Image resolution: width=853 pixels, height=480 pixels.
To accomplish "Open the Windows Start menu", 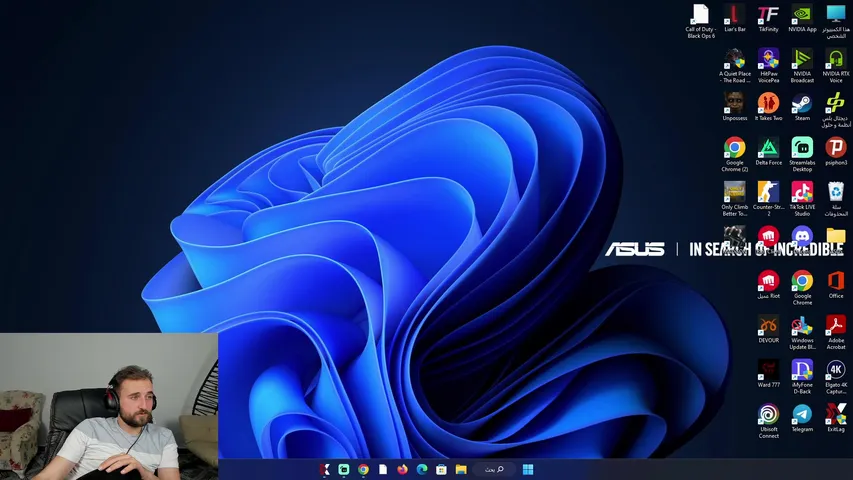I will [x=528, y=469].
